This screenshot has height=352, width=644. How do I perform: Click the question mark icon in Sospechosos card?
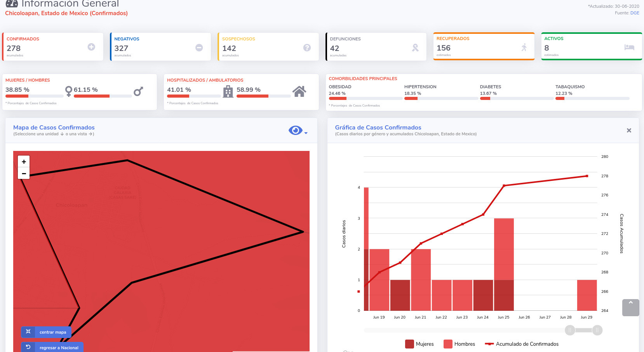307,47
